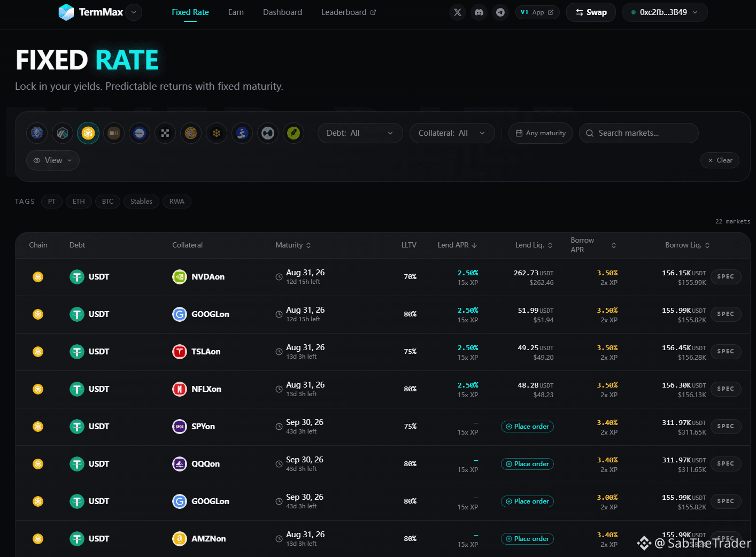Select the blue S-shaped chain filter icon

242,133
